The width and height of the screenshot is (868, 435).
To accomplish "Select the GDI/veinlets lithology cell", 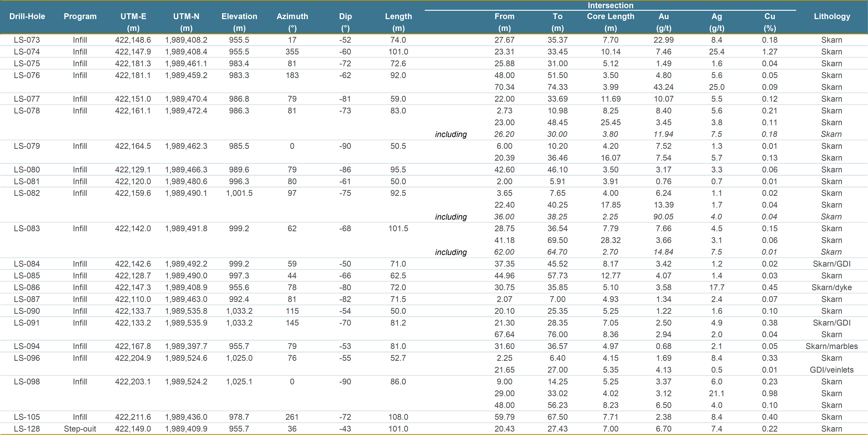I will click(832, 370).
